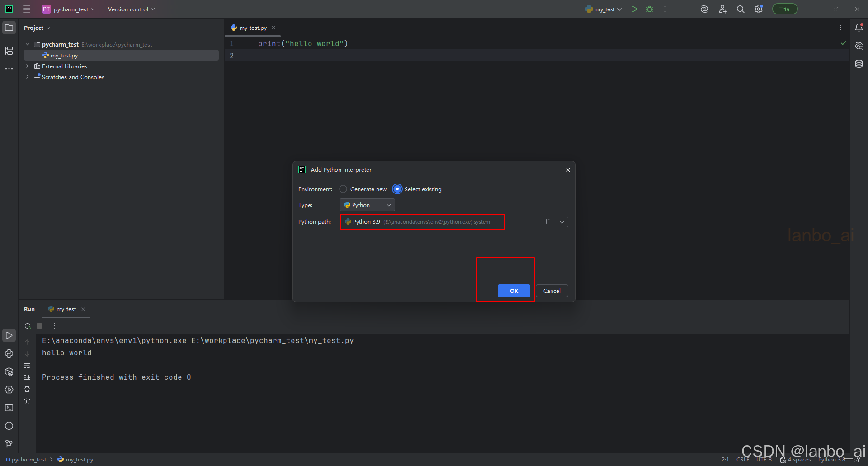
Task: Open the Python Packages tool window
Action: click(9, 372)
